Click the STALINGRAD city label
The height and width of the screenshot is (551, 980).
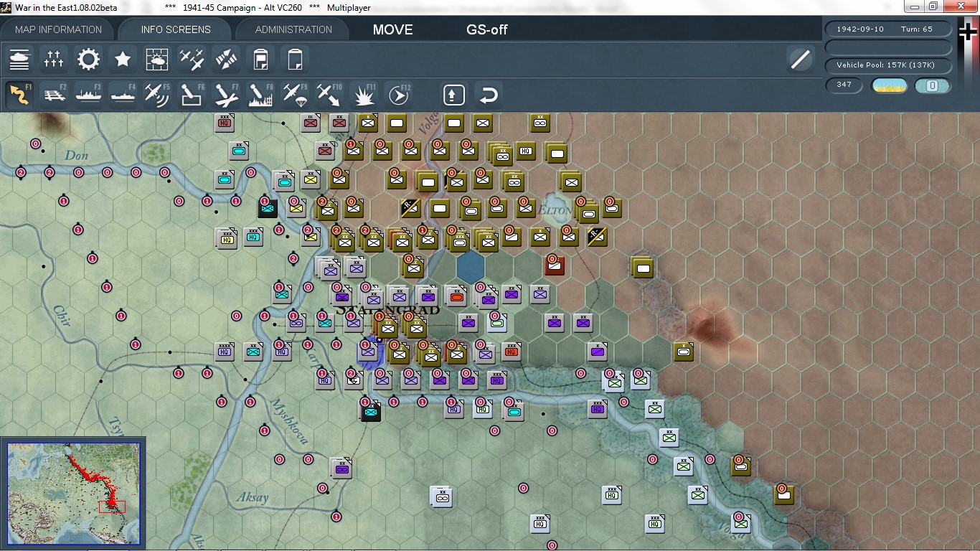click(x=387, y=309)
